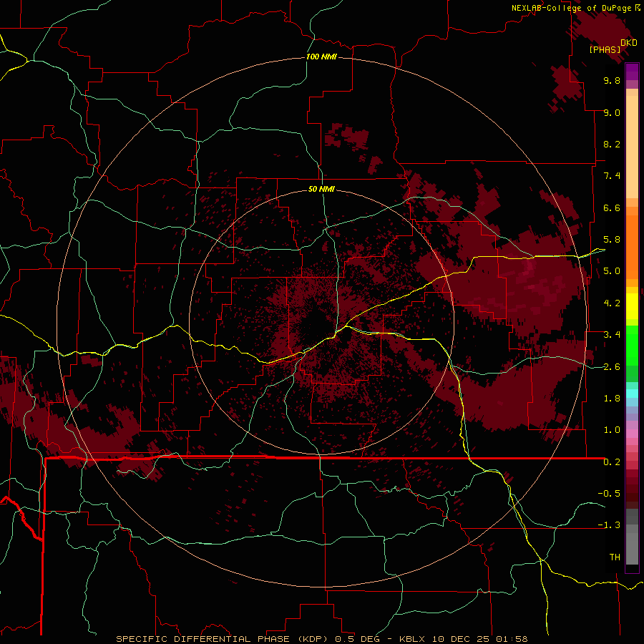Click the yellow segment of the color bar
Image resolution: width=644 pixels, height=644 pixels.
click(x=632, y=306)
